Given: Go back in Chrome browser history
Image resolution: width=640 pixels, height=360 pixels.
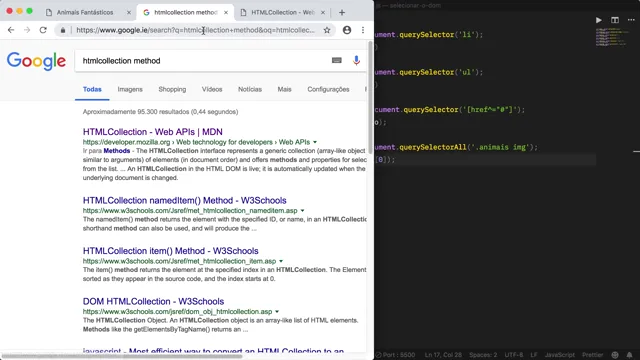Looking at the screenshot, I should (11, 30).
